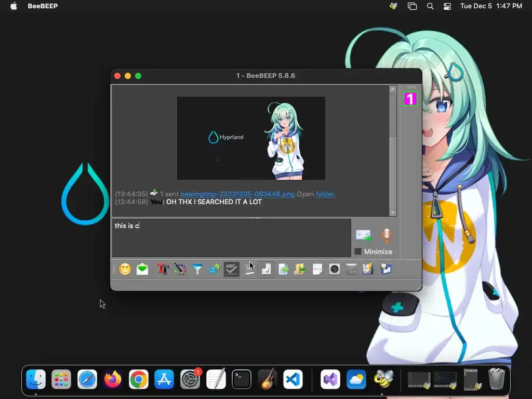Click the source code snippet icon
532x399 pixels.
(317, 270)
